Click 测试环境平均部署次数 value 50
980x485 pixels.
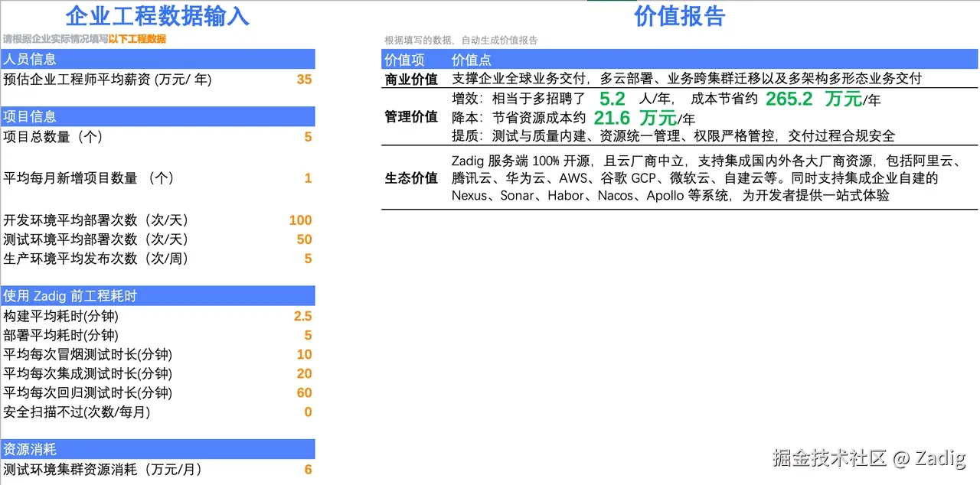304,239
